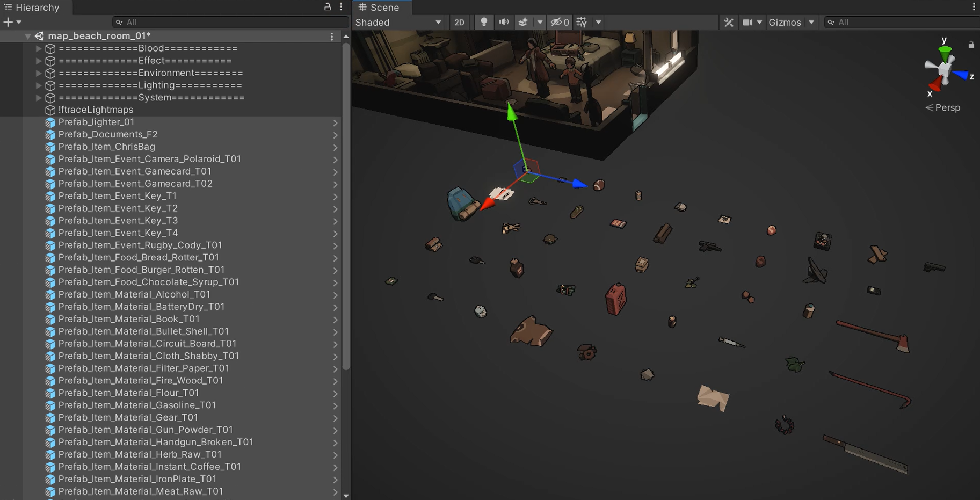Expand the Environment group in Hierarchy
This screenshot has width=980, height=500.
[39, 73]
